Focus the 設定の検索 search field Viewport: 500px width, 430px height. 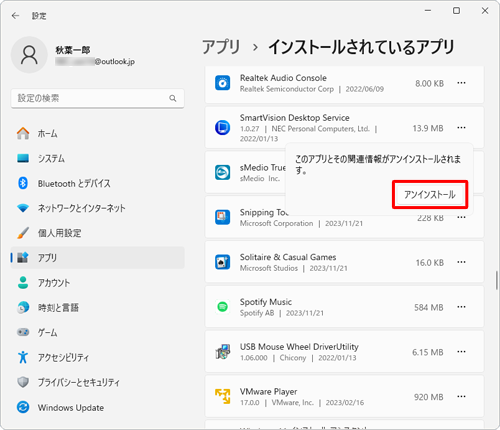click(98, 98)
